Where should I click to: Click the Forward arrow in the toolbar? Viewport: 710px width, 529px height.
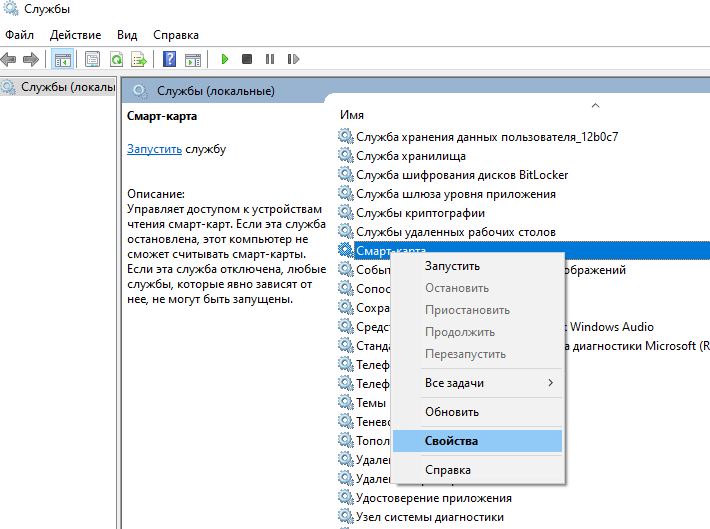tap(32, 59)
